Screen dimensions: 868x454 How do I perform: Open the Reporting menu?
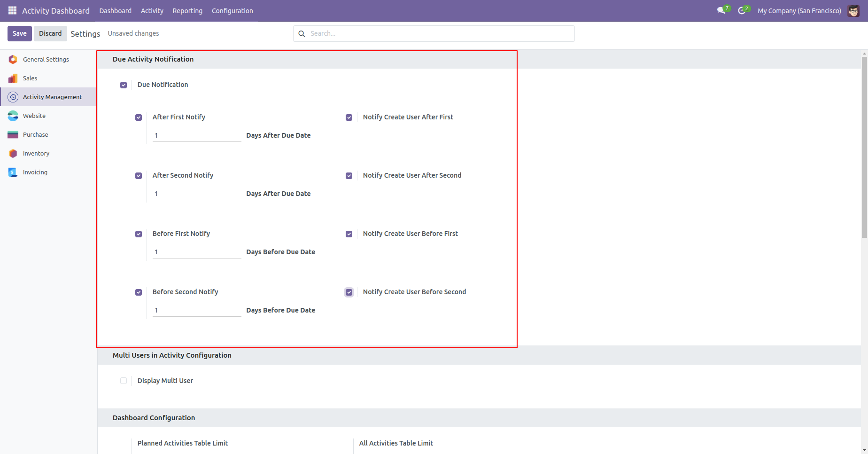(x=187, y=11)
